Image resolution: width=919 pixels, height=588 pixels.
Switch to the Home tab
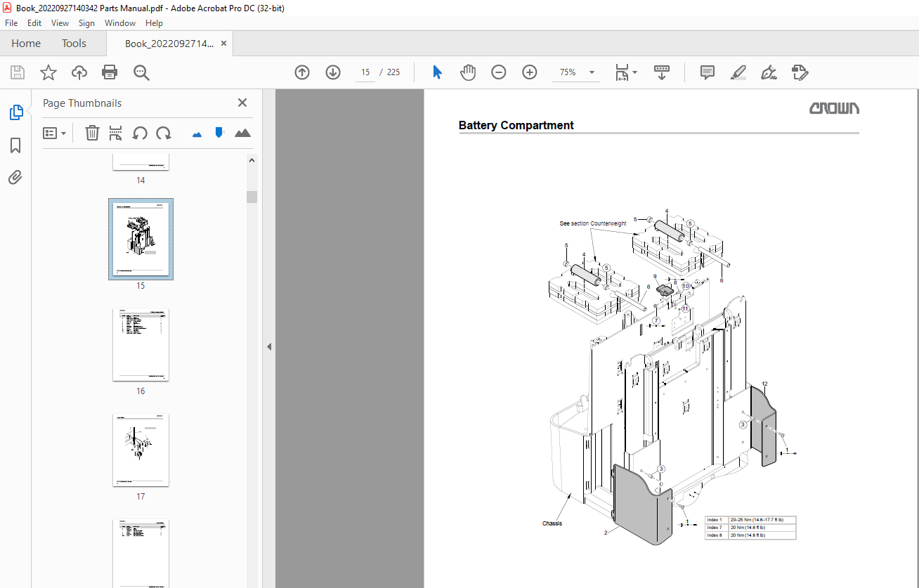pyautogui.click(x=26, y=44)
